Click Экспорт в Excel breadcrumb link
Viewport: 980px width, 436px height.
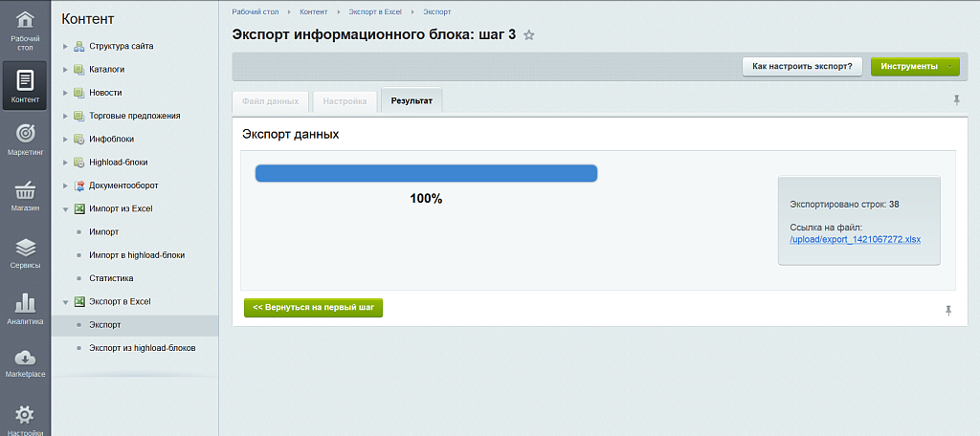pos(374,11)
